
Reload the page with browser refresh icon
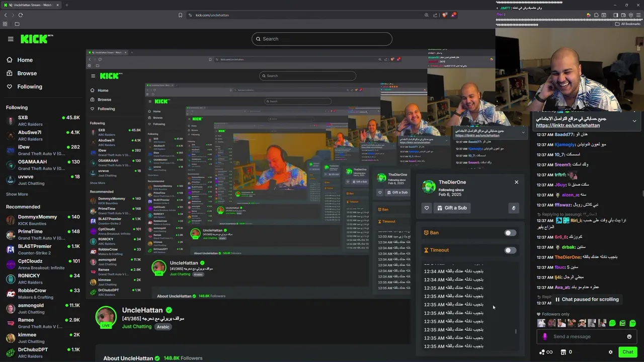point(21,15)
